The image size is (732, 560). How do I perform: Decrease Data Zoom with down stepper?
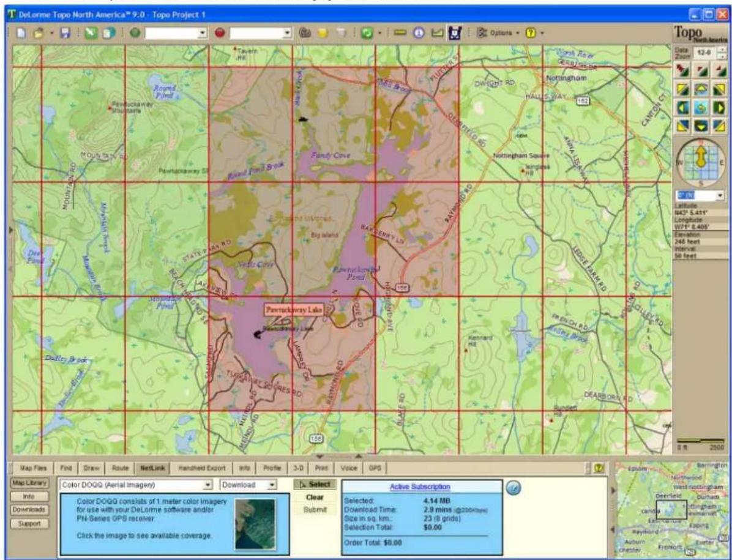coord(722,56)
